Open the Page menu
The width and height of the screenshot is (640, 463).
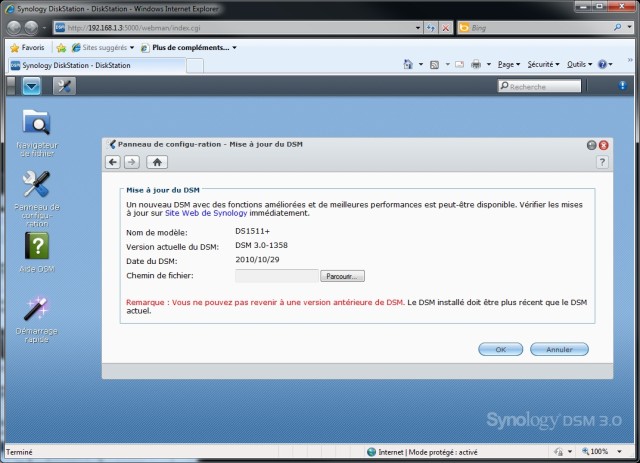[509, 65]
